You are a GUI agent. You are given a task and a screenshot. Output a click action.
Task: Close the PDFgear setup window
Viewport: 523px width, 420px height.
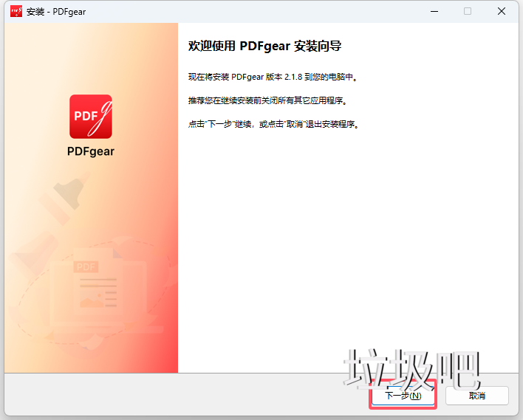point(502,12)
